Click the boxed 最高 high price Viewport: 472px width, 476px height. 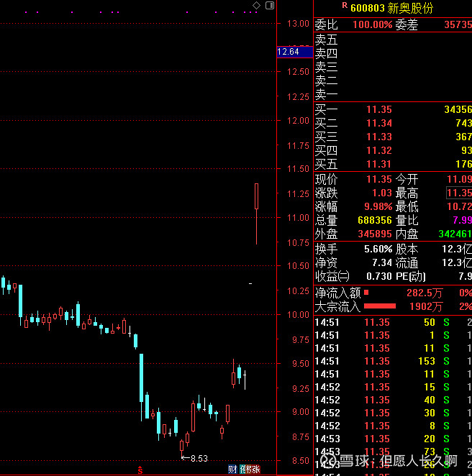point(459,193)
